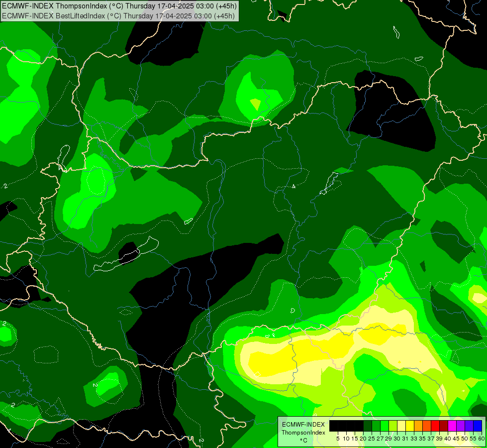Screen dimensions: 487x448
Task: Click the legend scale value 45
Action: [456, 439]
